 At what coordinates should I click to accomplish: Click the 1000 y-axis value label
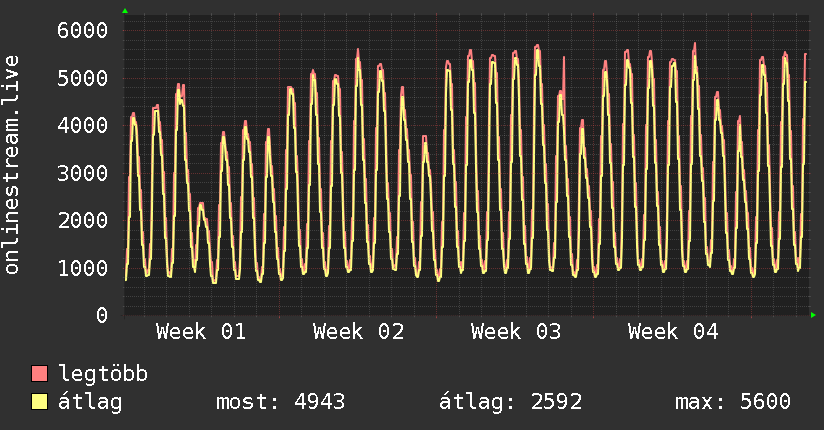81,268
